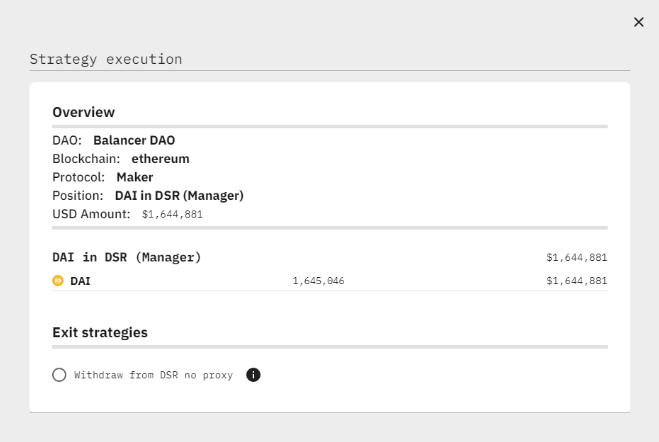Click the Protocol: field label
The image size is (659, 442).
point(79,177)
